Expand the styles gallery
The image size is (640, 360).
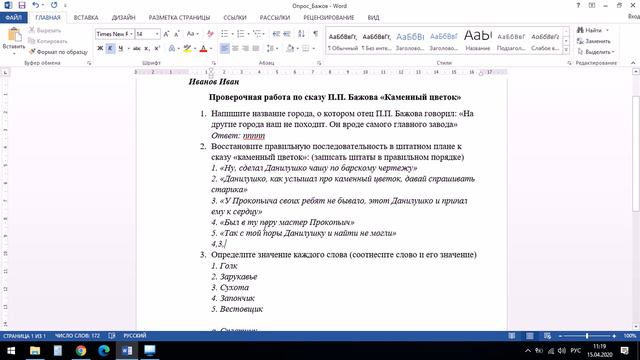[566, 50]
